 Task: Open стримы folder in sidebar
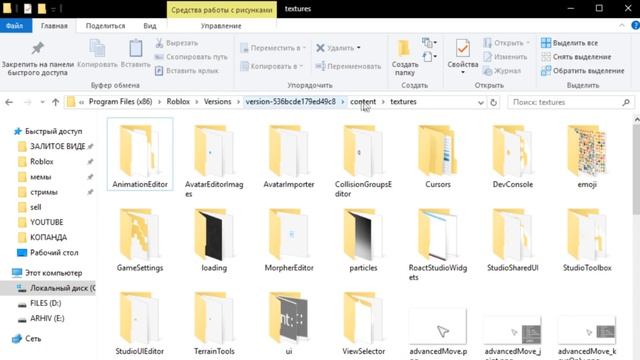(x=43, y=192)
